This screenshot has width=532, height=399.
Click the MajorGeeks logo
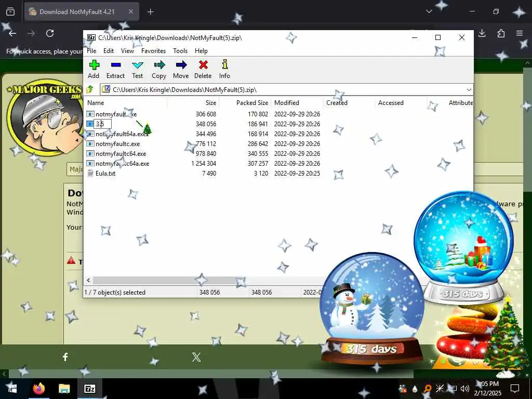pos(45,117)
